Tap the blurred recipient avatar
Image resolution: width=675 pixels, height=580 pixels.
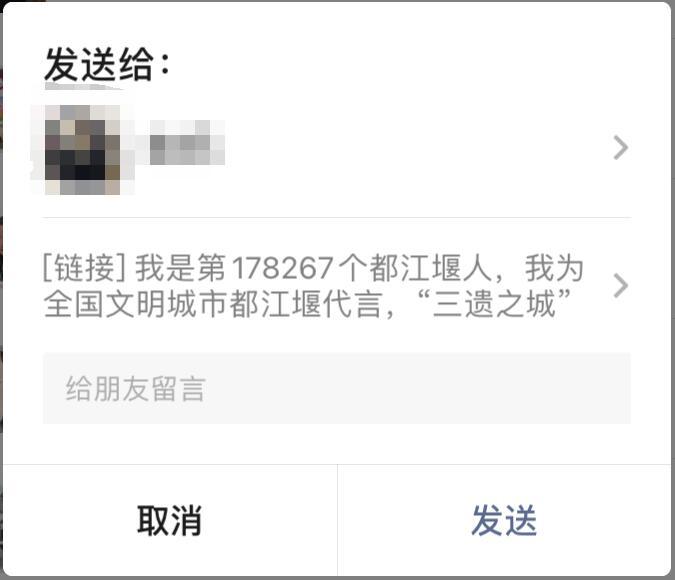(82, 149)
